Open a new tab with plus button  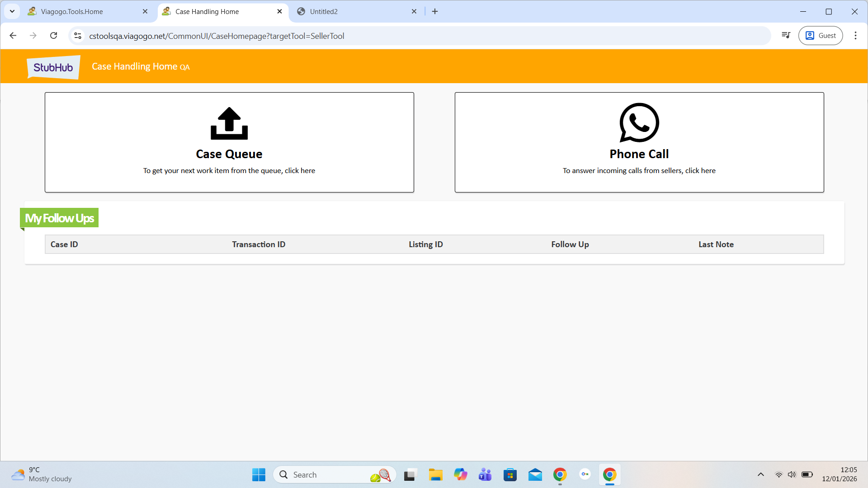coord(435,12)
